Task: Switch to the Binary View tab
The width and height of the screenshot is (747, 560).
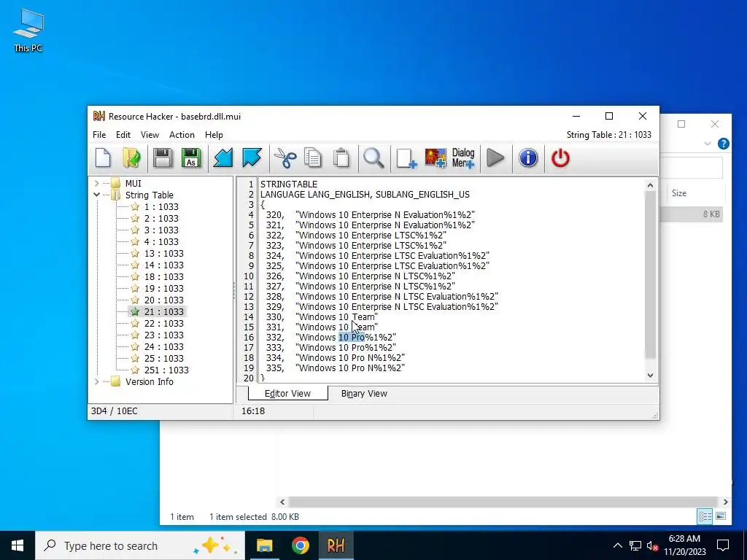Action: coord(364,393)
